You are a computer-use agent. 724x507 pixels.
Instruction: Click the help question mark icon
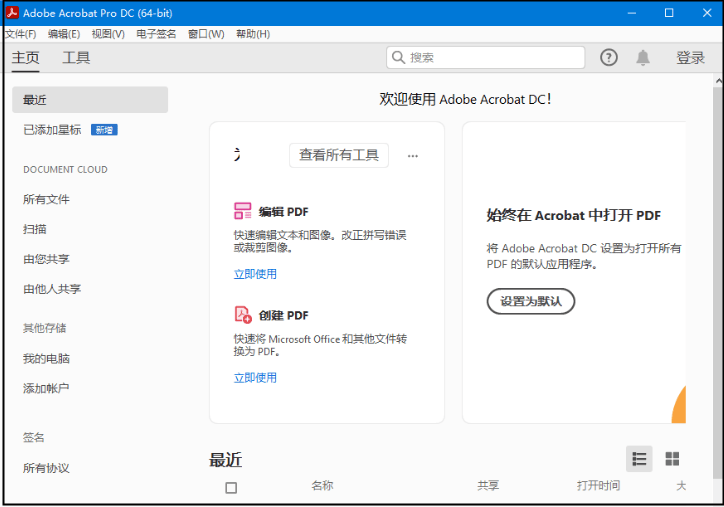point(609,58)
